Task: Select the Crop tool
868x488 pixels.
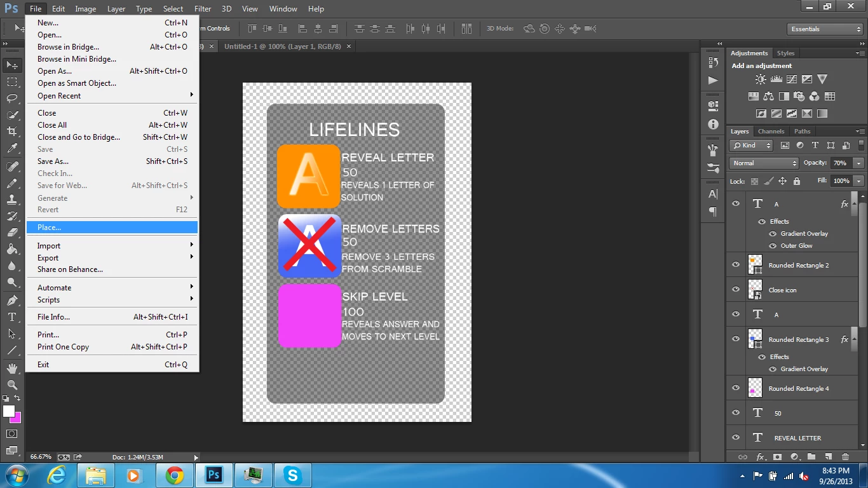Action: tap(12, 132)
